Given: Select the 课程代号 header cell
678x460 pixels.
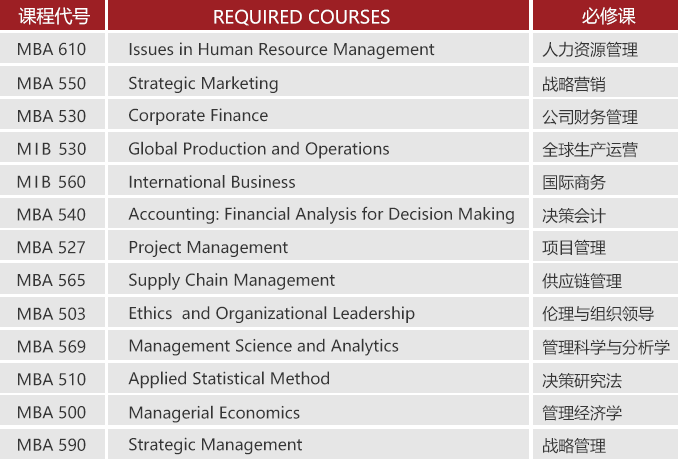Looking at the screenshot, I should pos(54,16).
